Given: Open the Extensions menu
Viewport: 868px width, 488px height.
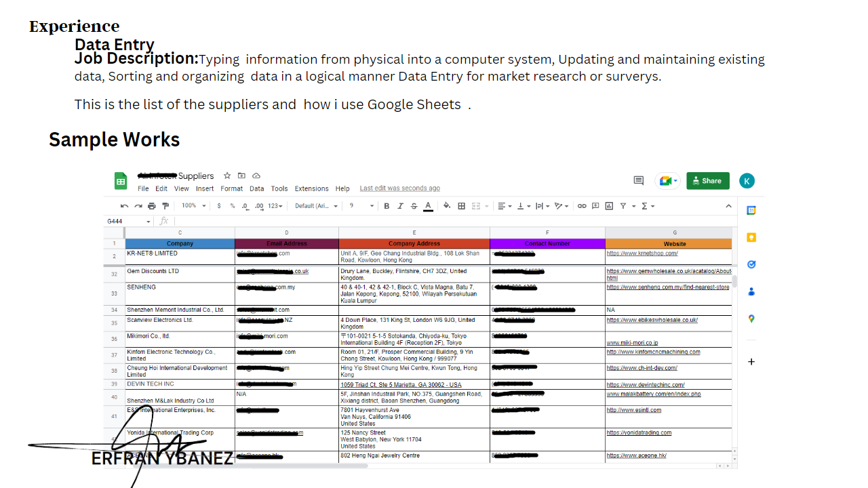Looking at the screenshot, I should [311, 188].
